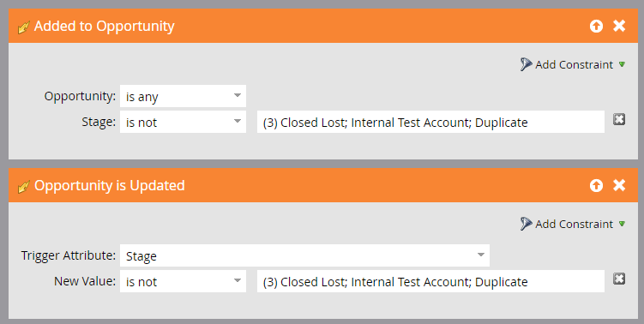
Task: Select the Opportunity is Updated header title
Action: coord(109,185)
